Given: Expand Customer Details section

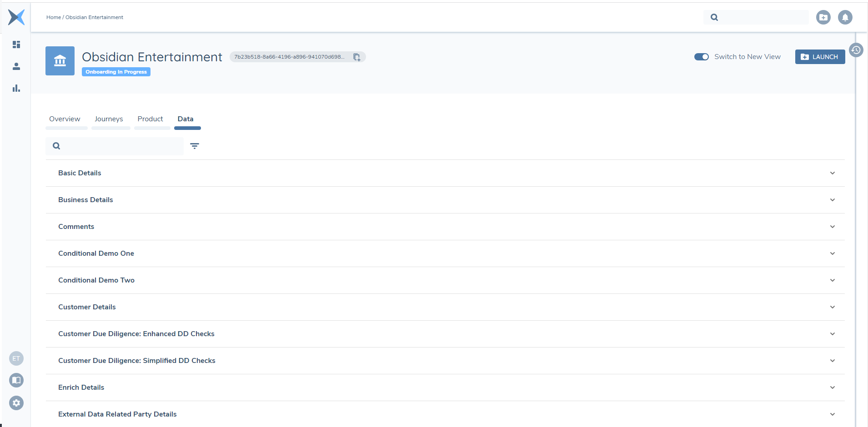Looking at the screenshot, I should click(832, 307).
